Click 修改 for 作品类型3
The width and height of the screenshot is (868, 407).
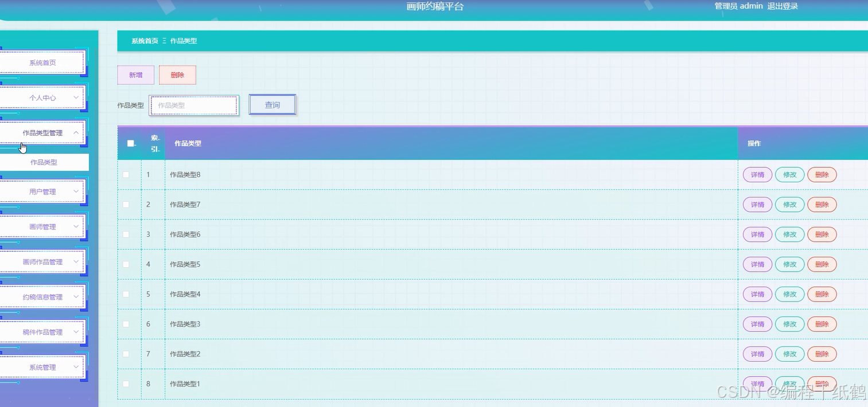[789, 324]
